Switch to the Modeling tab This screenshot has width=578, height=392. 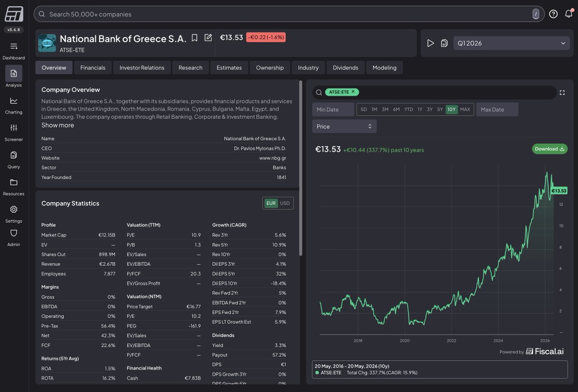click(x=384, y=68)
